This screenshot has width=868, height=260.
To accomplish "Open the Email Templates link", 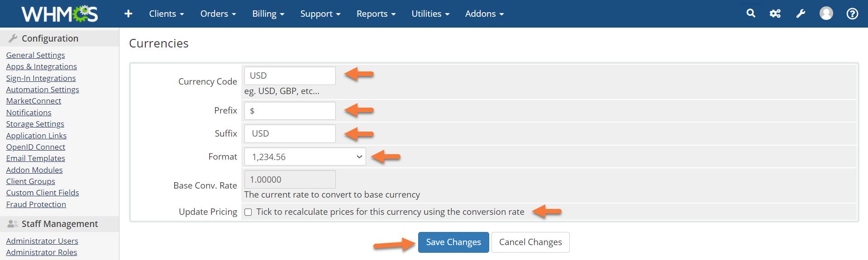I will [35, 158].
